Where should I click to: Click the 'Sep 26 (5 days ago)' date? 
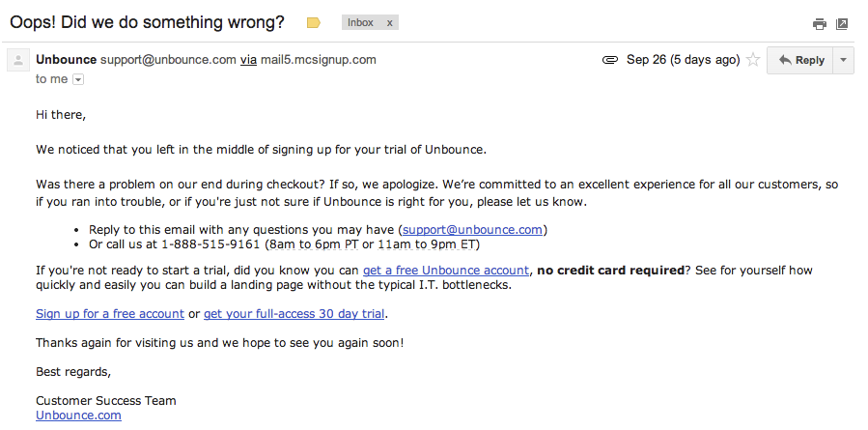pos(683,60)
